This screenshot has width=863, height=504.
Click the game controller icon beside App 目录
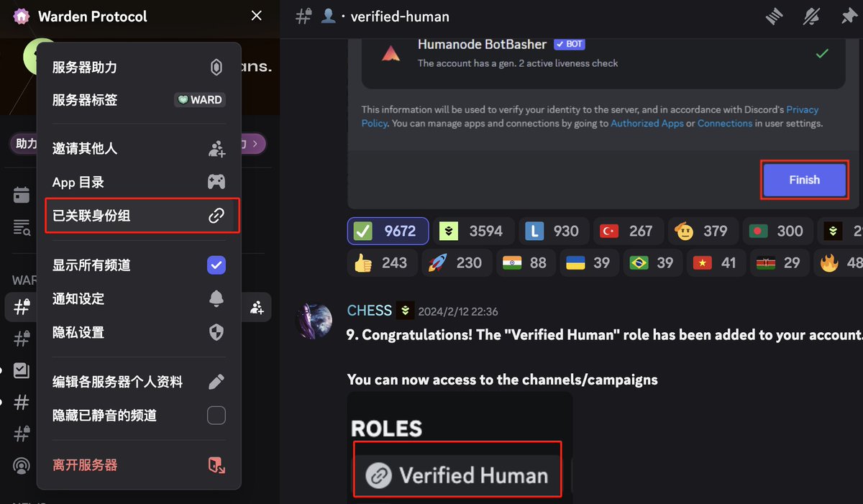(x=216, y=182)
